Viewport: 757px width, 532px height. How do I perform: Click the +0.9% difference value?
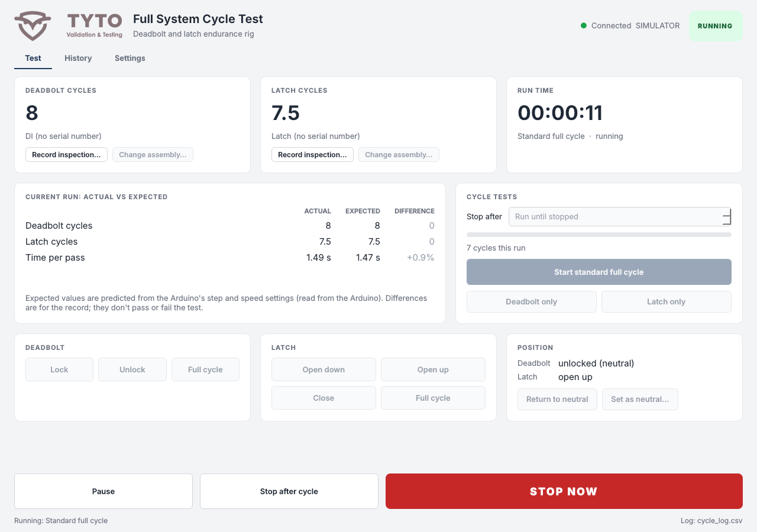coord(420,258)
